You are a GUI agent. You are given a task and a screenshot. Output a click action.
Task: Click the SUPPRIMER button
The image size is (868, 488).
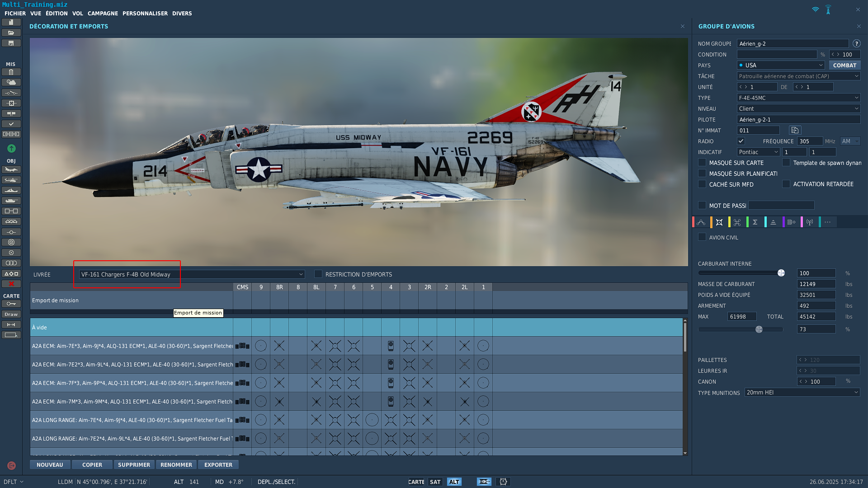[134, 465]
